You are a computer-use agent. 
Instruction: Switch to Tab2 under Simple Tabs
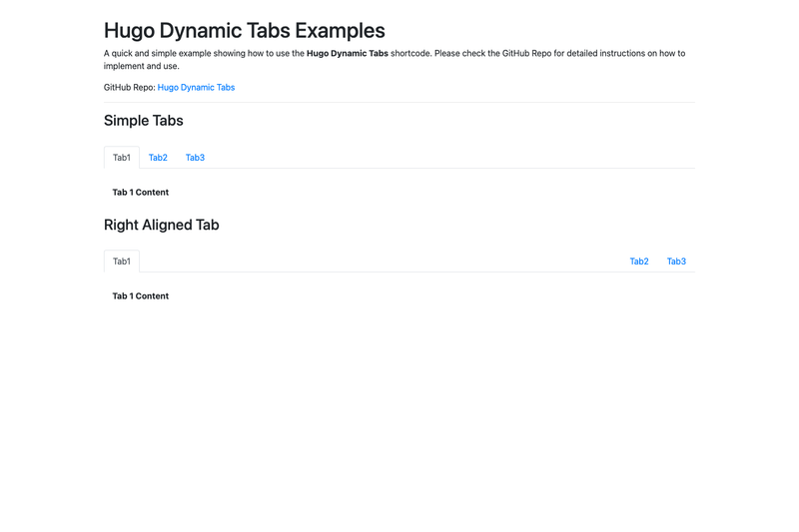point(158,158)
